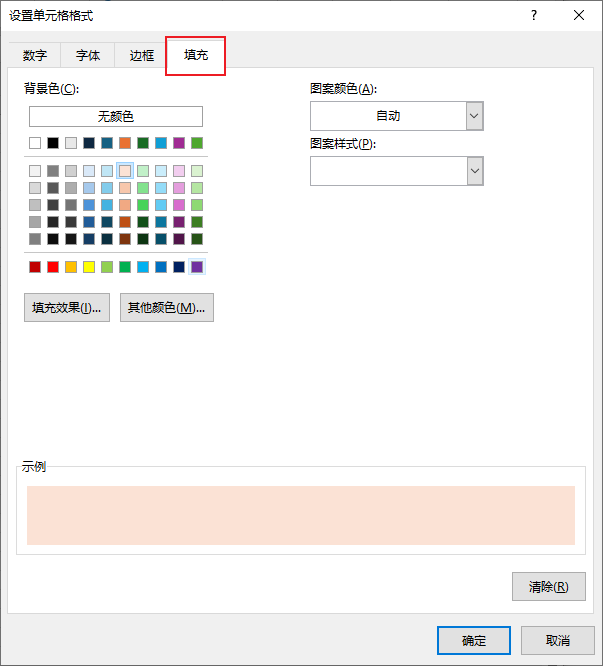Choose medium blue swatch in standard colors row

point(161,267)
